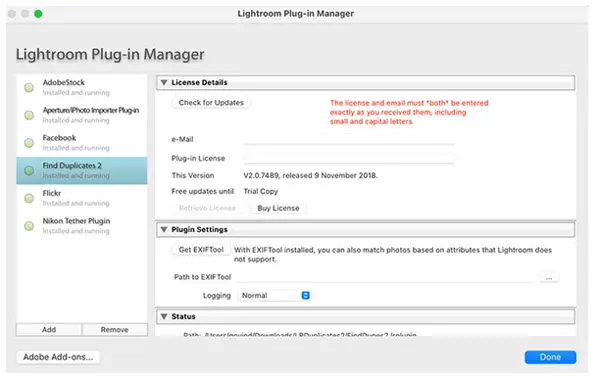Click AdobeStock plugin status indicator
The height and width of the screenshot is (377, 600).
coord(29,88)
